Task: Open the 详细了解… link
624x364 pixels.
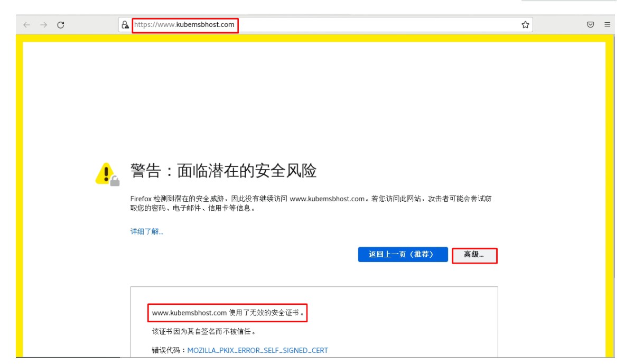Action: (147, 231)
